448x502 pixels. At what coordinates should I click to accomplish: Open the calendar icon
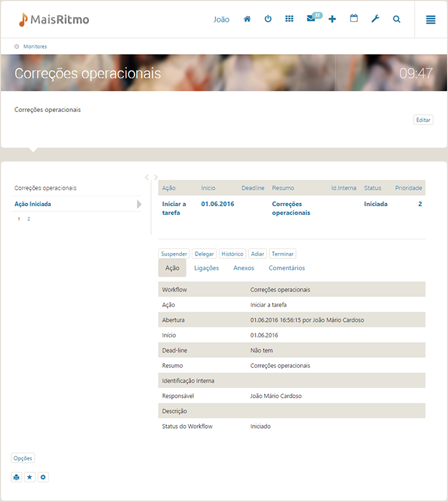pyautogui.click(x=354, y=18)
